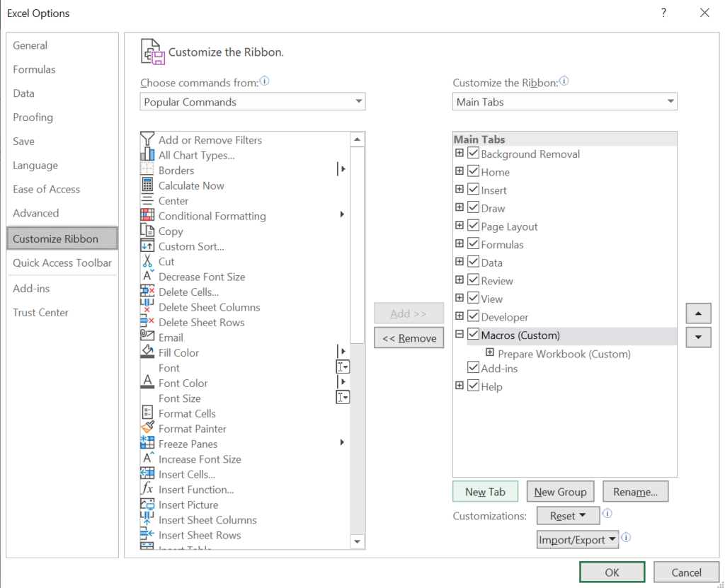
Task: Click the Format Cells icon
Action: tap(147, 413)
